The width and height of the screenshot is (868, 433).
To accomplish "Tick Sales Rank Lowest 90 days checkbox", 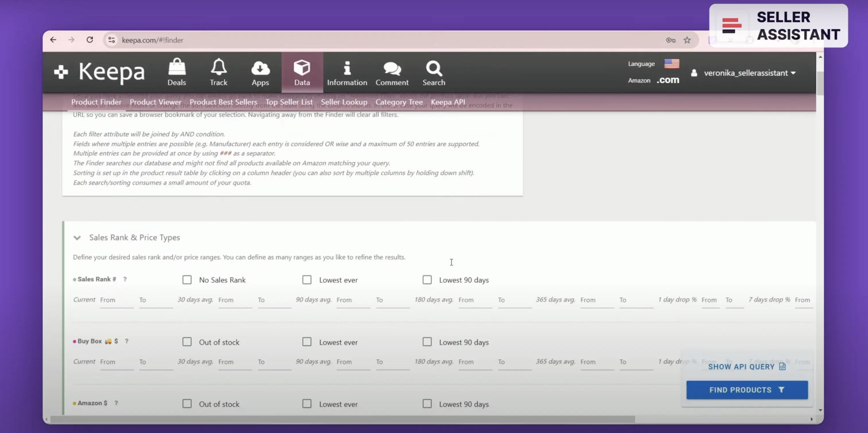I will (427, 280).
